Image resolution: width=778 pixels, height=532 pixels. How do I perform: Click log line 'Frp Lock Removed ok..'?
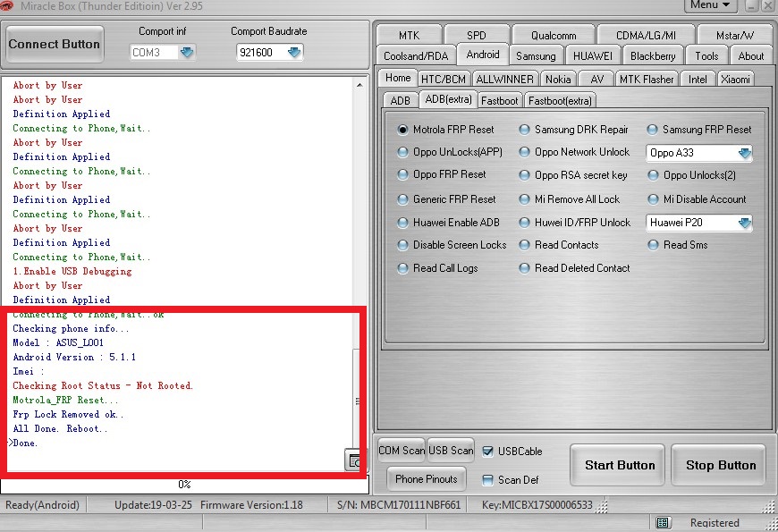[68, 414]
